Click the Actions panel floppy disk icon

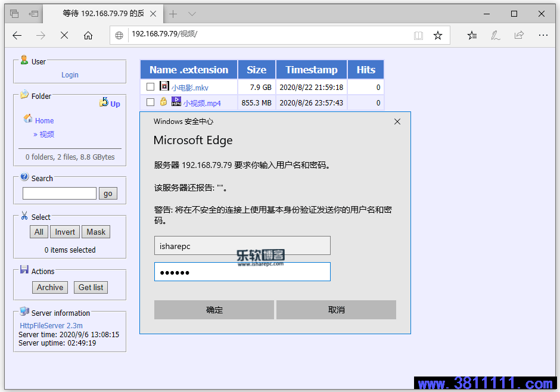point(24,269)
